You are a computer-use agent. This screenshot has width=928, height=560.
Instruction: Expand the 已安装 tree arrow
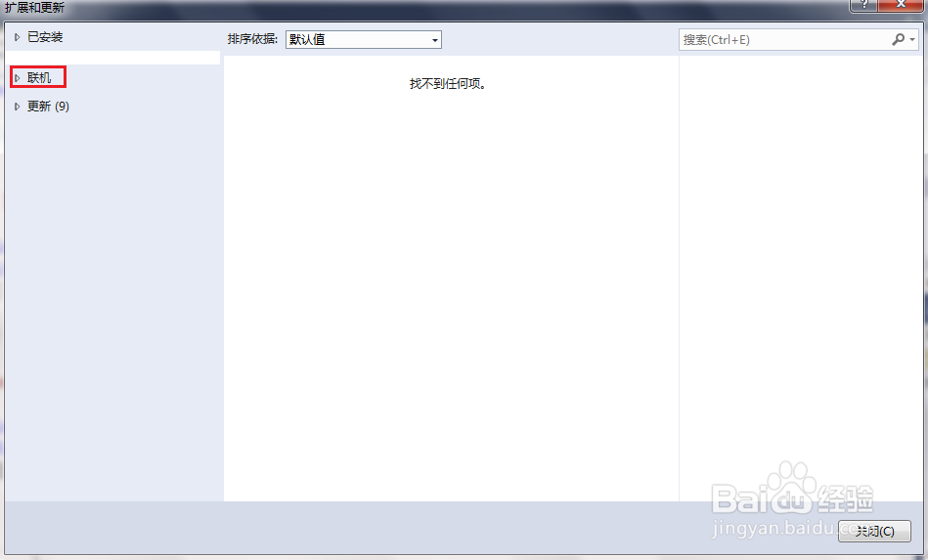tap(18, 37)
